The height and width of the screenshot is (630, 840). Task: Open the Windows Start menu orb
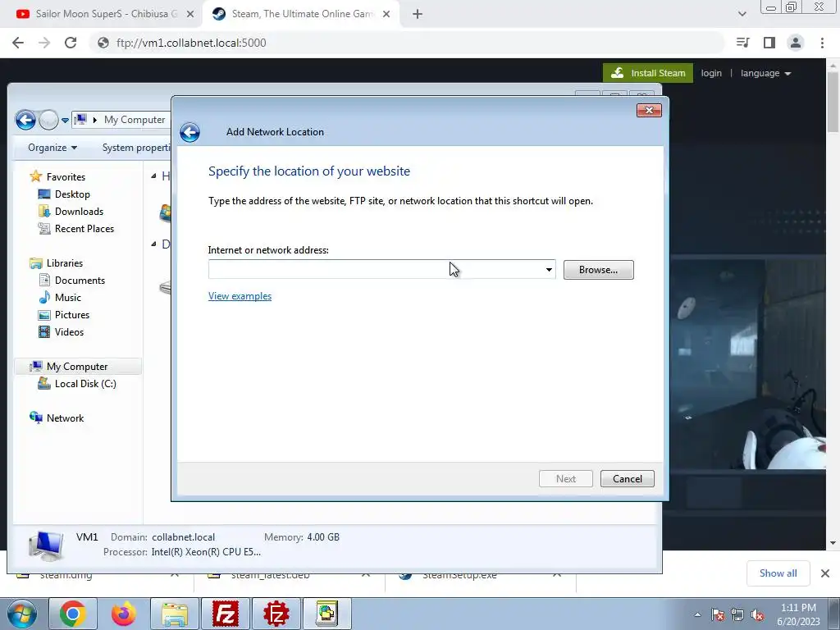point(21,614)
